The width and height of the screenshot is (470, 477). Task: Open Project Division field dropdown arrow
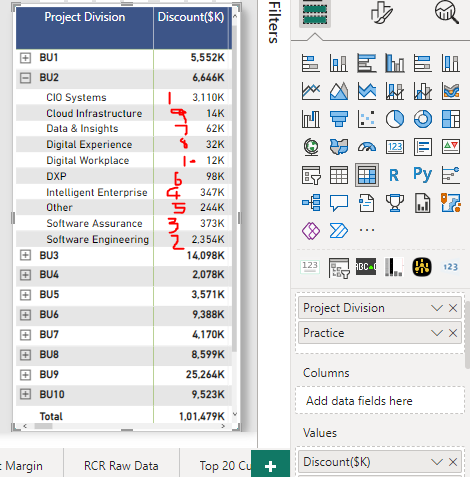click(437, 308)
